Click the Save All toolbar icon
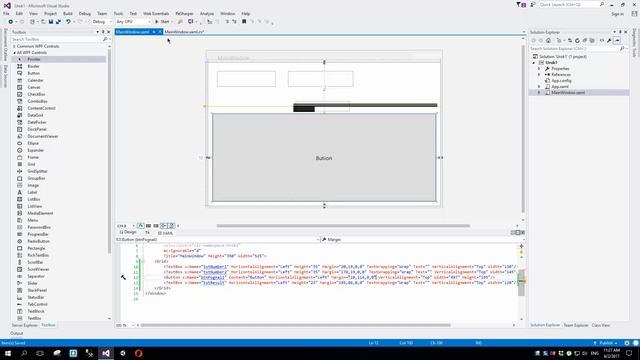Screen dimensions: 640x360 tap(58, 22)
